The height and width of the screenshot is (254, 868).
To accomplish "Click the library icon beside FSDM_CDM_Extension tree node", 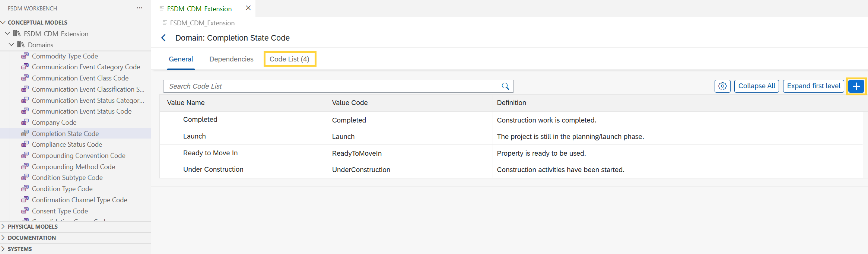I will 17,34.
